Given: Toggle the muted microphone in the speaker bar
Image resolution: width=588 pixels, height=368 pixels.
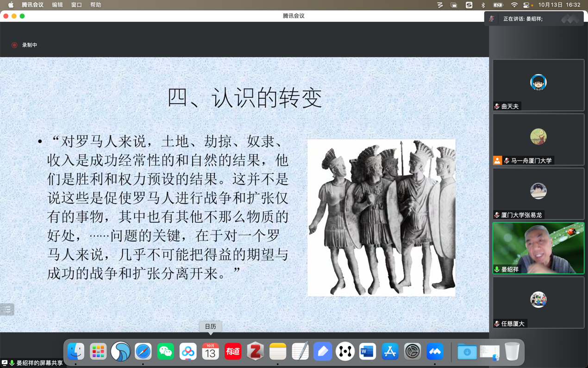Looking at the screenshot, I should (x=492, y=19).
